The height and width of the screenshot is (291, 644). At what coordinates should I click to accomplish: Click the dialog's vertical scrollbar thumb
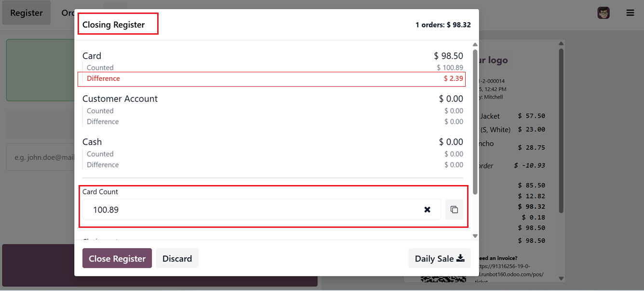click(475, 120)
